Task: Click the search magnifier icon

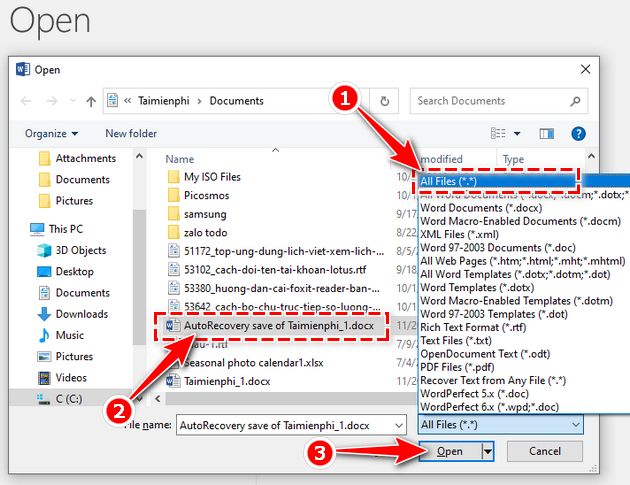Action: [575, 101]
